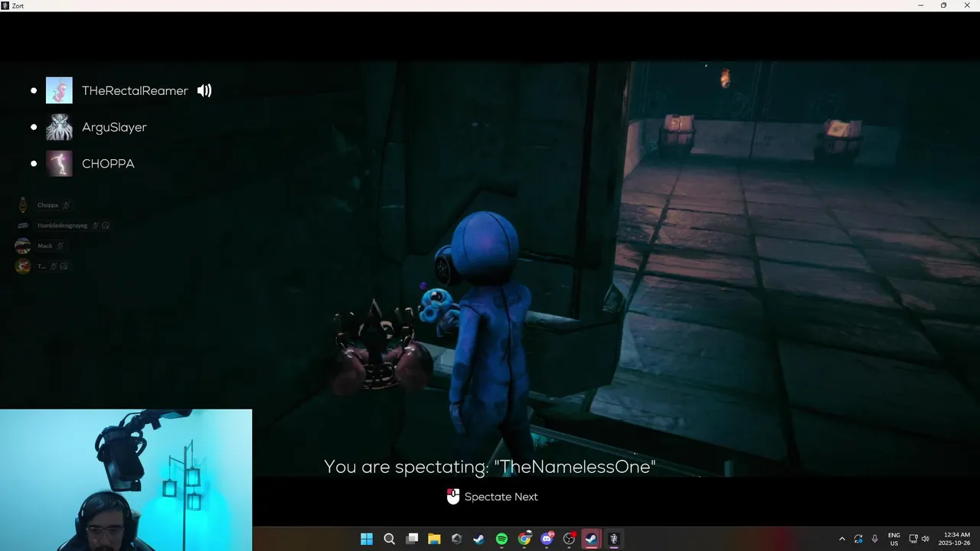
Task: Open the Unity Hub taskbar icon
Action: pos(457,539)
